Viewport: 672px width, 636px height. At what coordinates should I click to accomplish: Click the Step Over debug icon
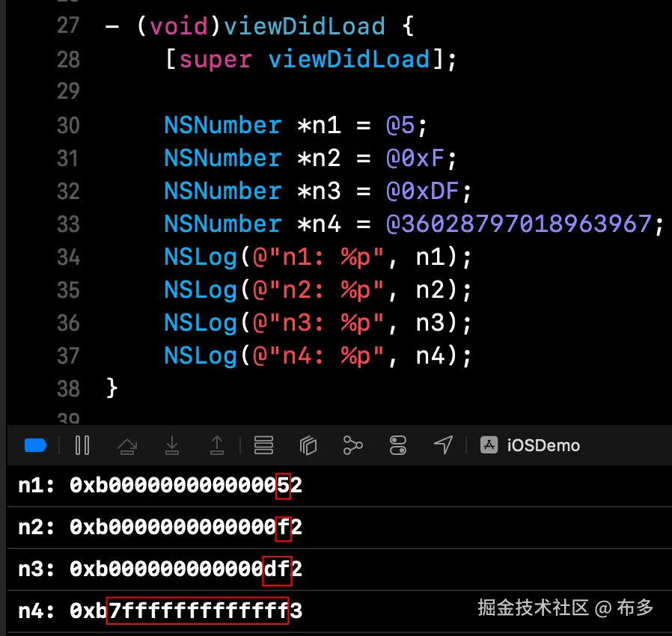click(127, 446)
